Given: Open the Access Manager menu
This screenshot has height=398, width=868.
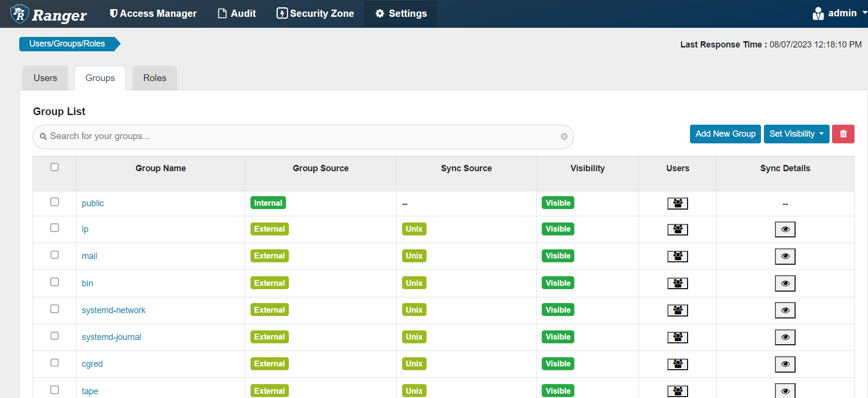Looking at the screenshot, I should (153, 13).
